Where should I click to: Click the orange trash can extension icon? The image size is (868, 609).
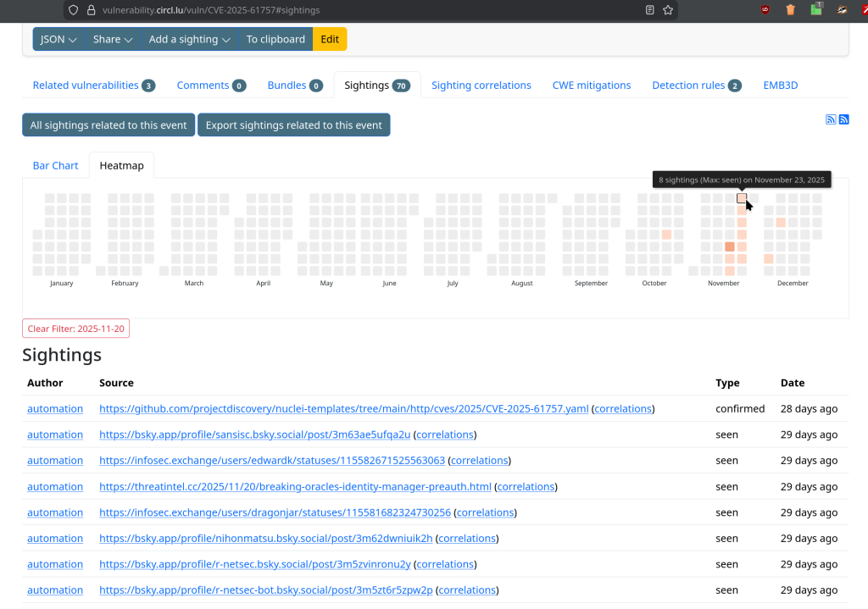tap(790, 10)
